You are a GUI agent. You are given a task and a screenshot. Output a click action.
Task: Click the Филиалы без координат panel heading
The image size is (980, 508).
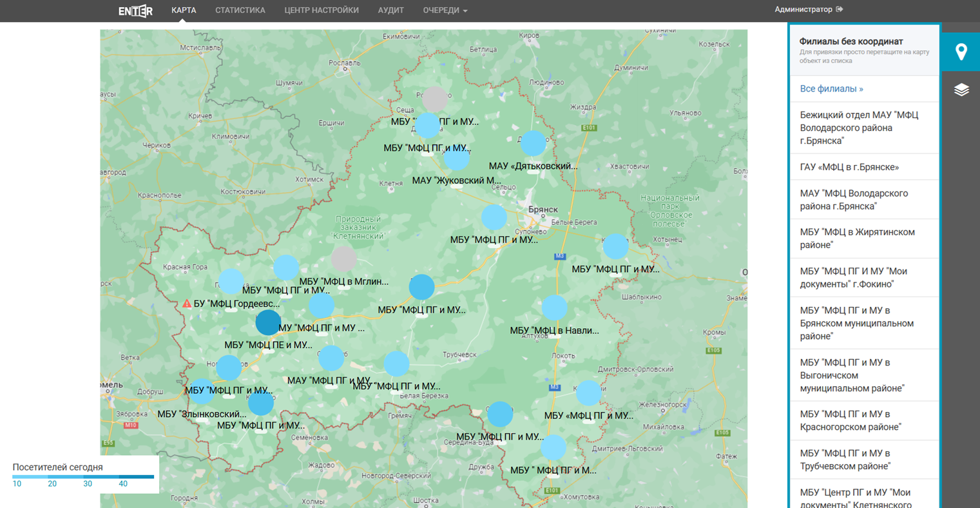851,41
